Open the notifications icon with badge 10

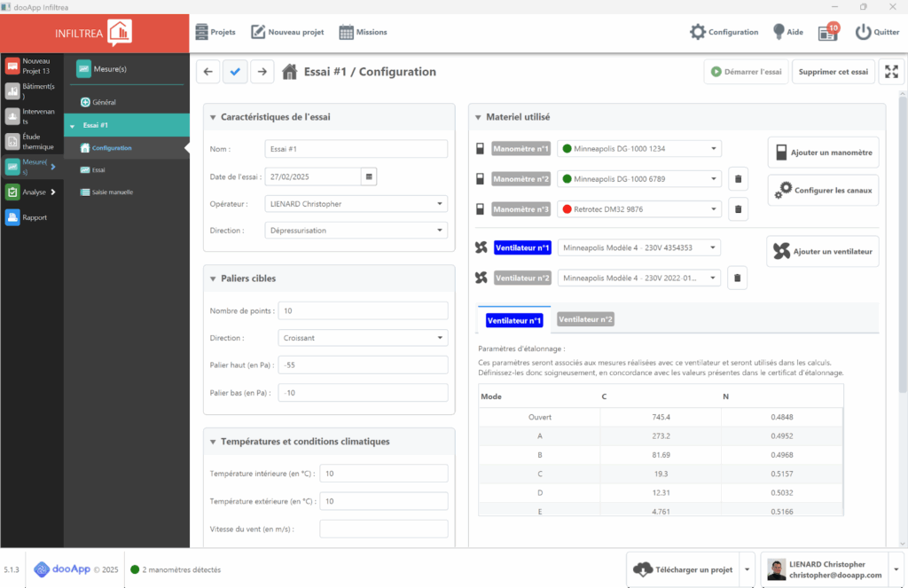click(828, 32)
